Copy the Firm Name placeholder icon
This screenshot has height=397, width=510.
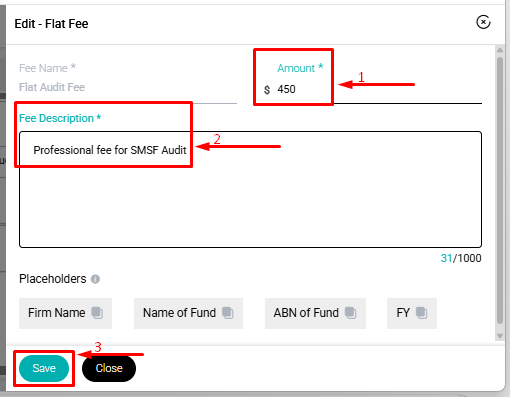pyautogui.click(x=97, y=313)
